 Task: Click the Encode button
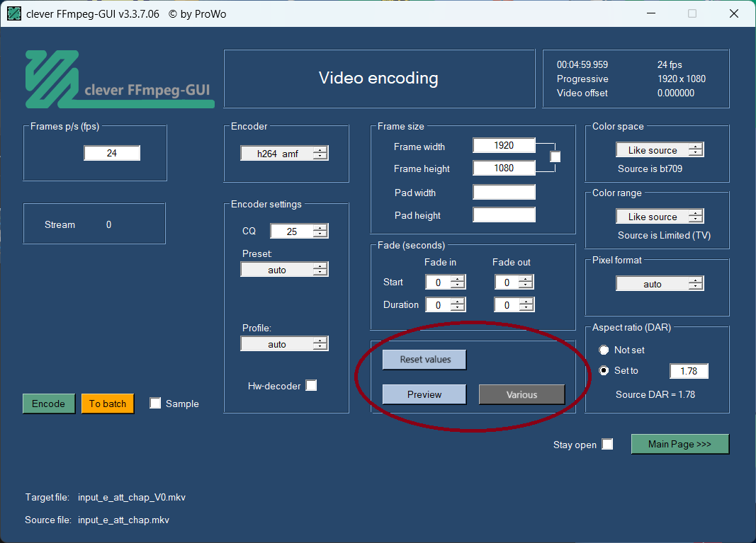[49, 404]
